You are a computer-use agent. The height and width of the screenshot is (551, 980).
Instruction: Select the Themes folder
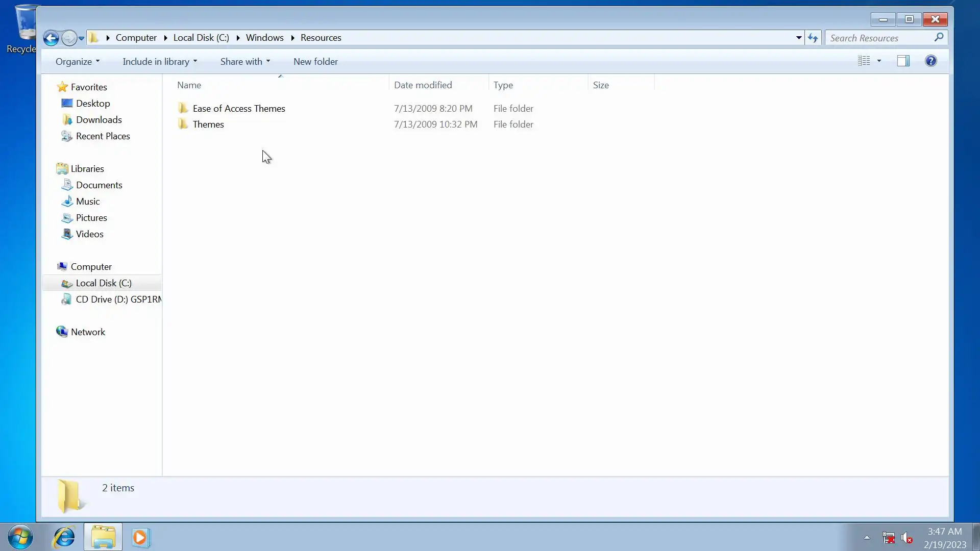pos(208,124)
